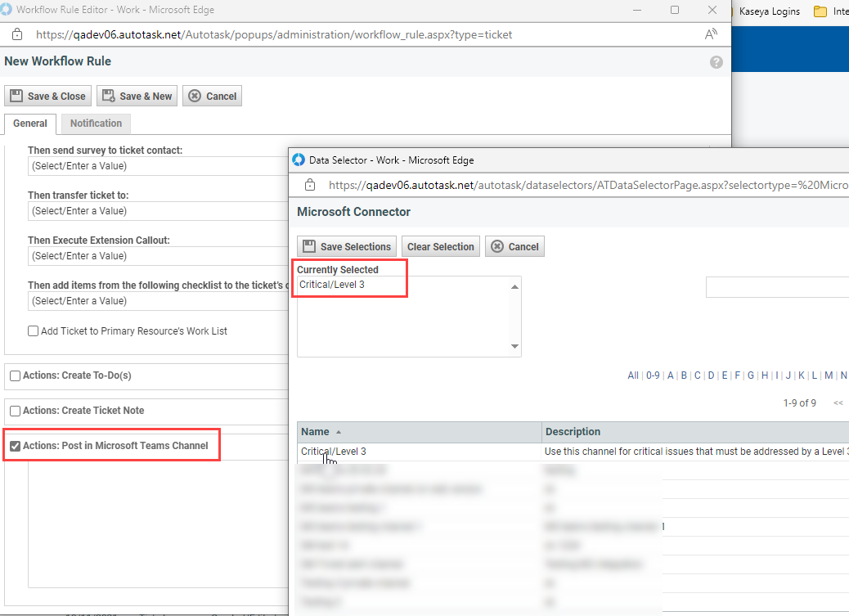Filter names by letter J

[788, 375]
